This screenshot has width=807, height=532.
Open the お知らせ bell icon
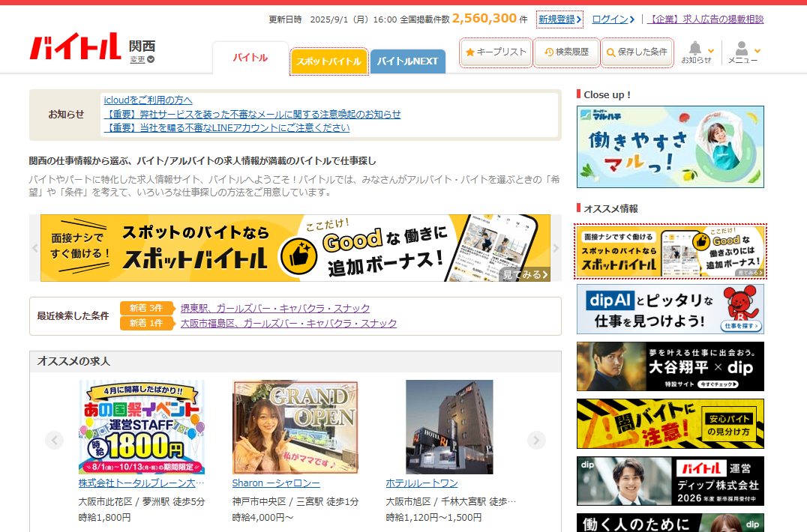tap(694, 48)
